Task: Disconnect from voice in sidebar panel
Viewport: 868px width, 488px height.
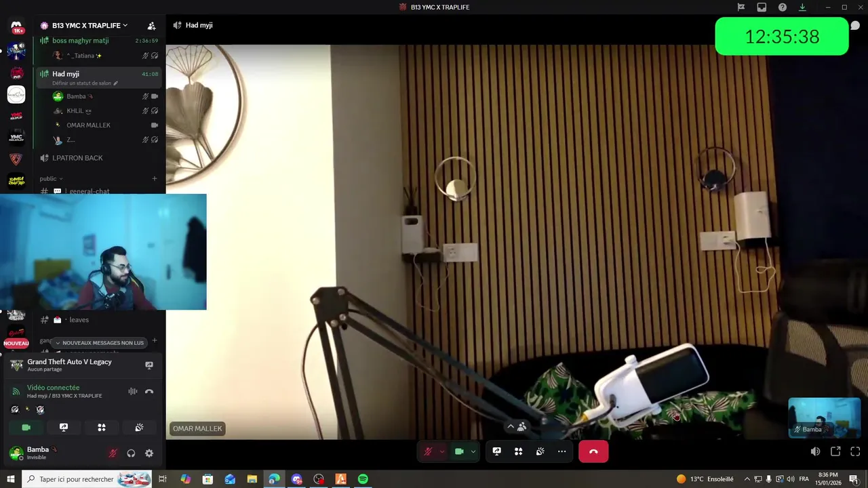Action: coord(149,391)
